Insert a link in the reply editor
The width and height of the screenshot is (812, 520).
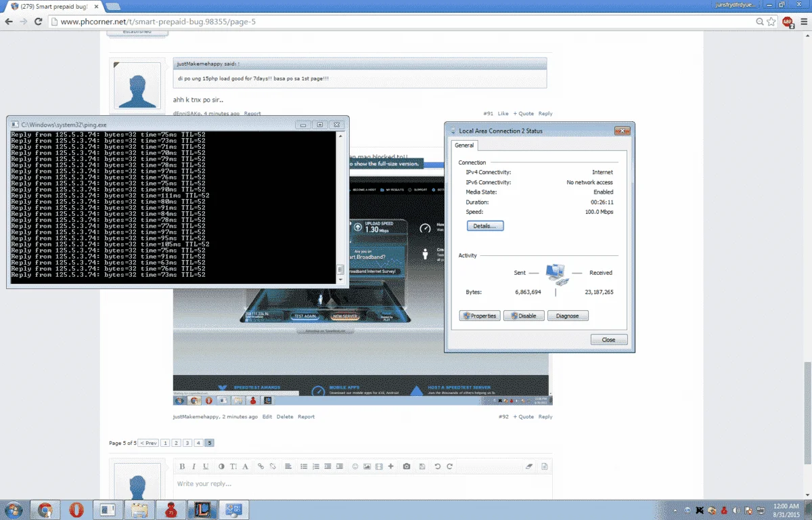pos(261,467)
